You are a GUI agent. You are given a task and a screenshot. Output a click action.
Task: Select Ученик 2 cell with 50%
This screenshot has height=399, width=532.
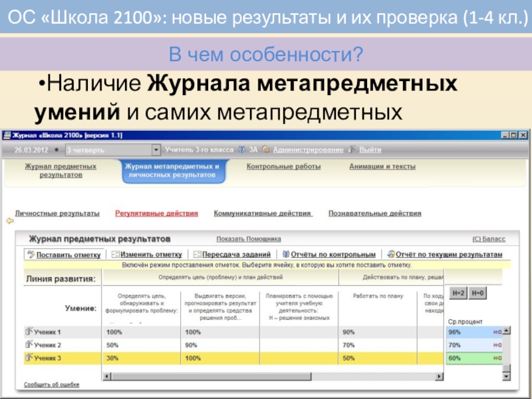141,345
